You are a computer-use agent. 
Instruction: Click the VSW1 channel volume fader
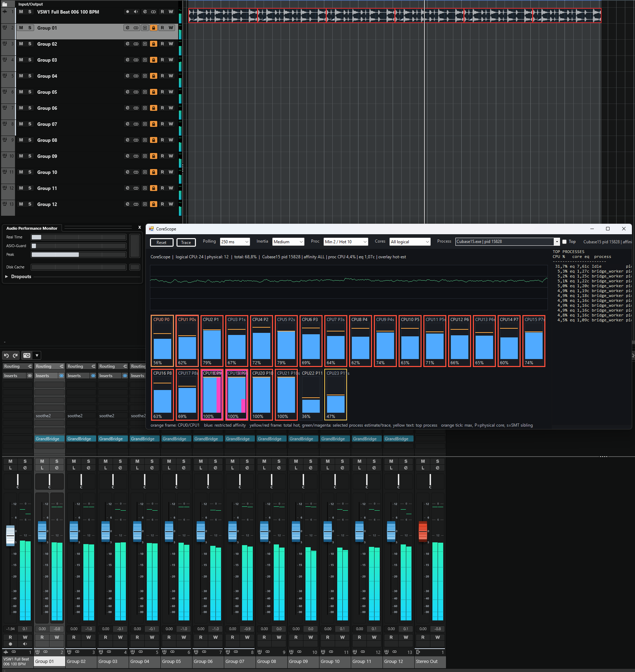click(x=10, y=535)
